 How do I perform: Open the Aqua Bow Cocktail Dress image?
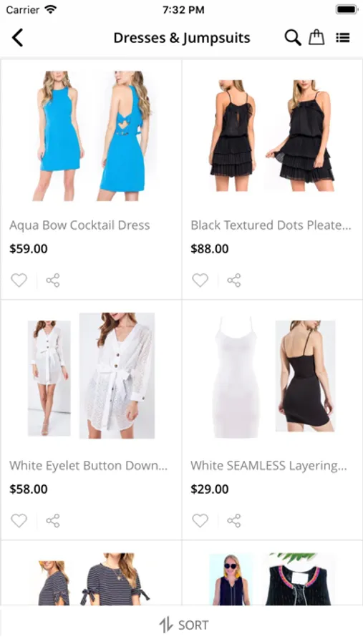[91, 136]
